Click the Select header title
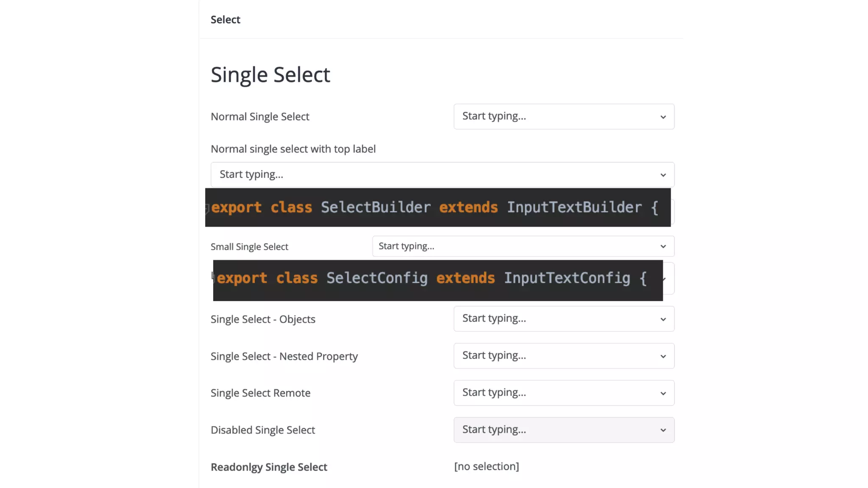The image size is (868, 488). [x=225, y=19]
